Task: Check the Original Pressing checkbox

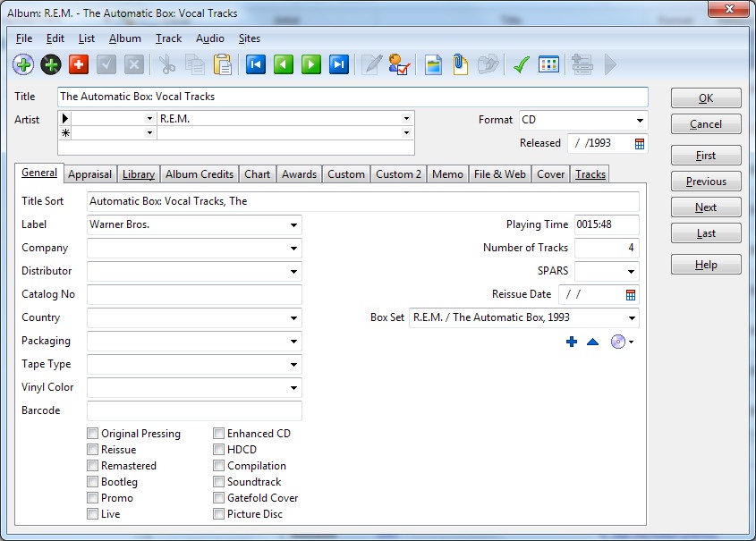Action: 92,434
